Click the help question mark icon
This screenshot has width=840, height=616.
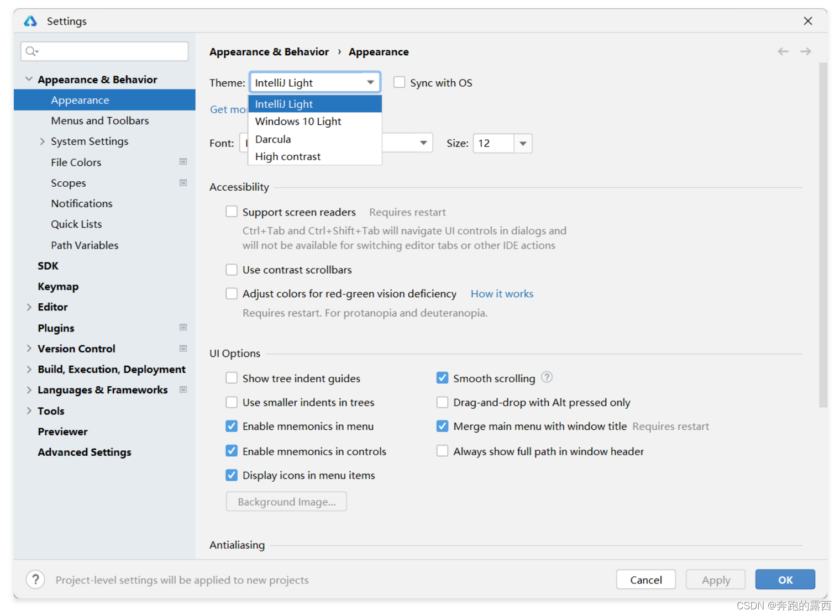[35, 580]
